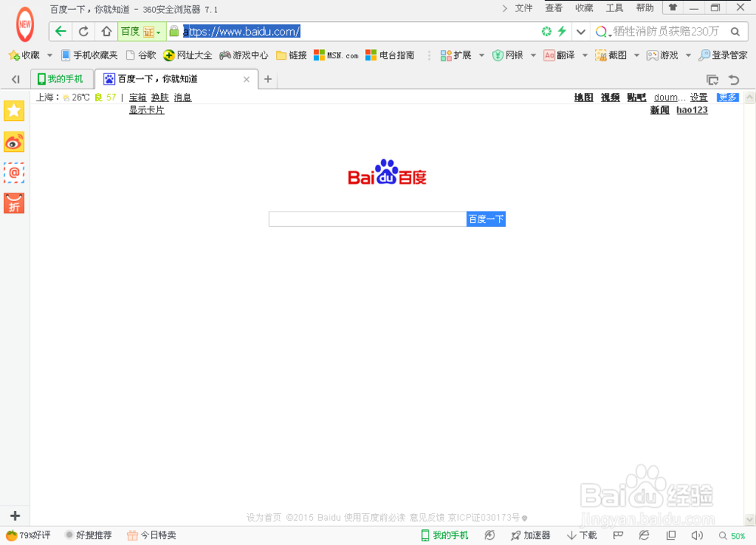756x545 pixels.
Task: Click the split-window icon in status bar
Action: coord(671,535)
